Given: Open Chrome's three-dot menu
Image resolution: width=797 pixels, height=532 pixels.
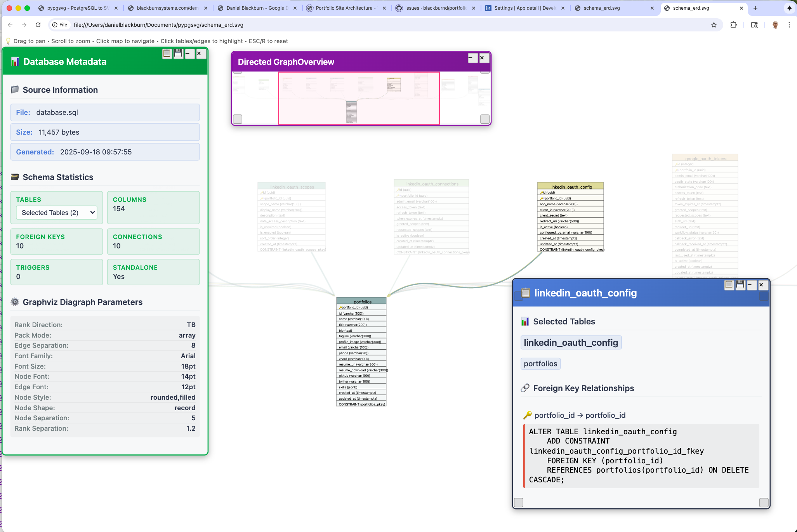Looking at the screenshot, I should [789, 25].
